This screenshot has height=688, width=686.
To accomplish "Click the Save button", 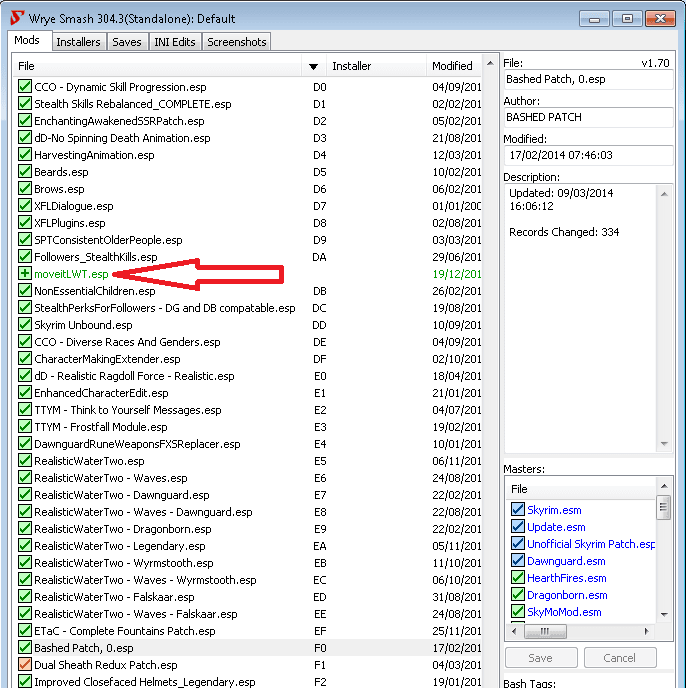I will click(x=541, y=658).
